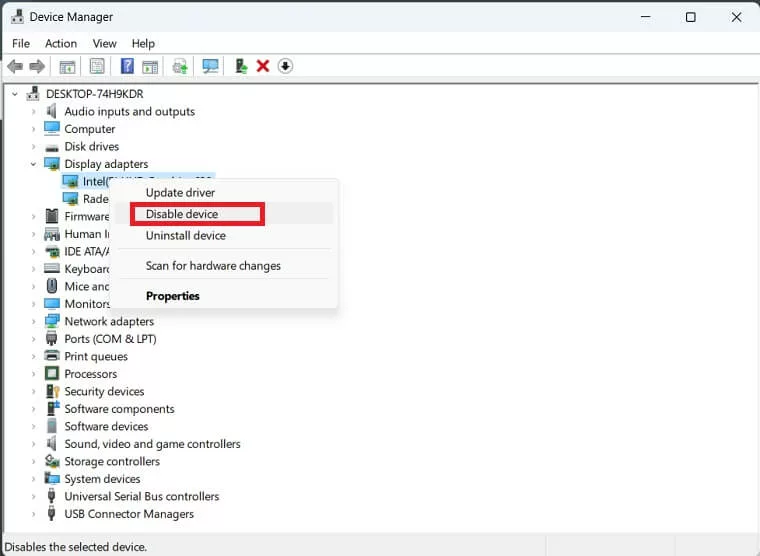The height and width of the screenshot is (556, 760).
Task: Expand the Ports (COM & LPT) chevron
Action: coord(33,339)
